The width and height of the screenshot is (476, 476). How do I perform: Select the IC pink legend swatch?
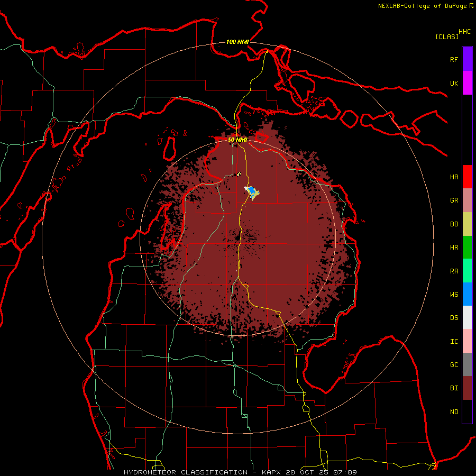(x=467, y=341)
